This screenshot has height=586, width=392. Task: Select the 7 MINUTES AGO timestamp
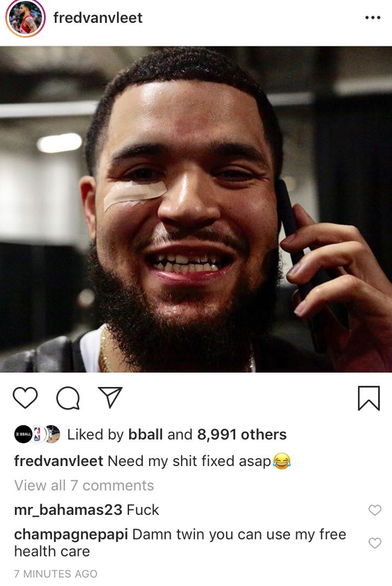tap(55, 574)
